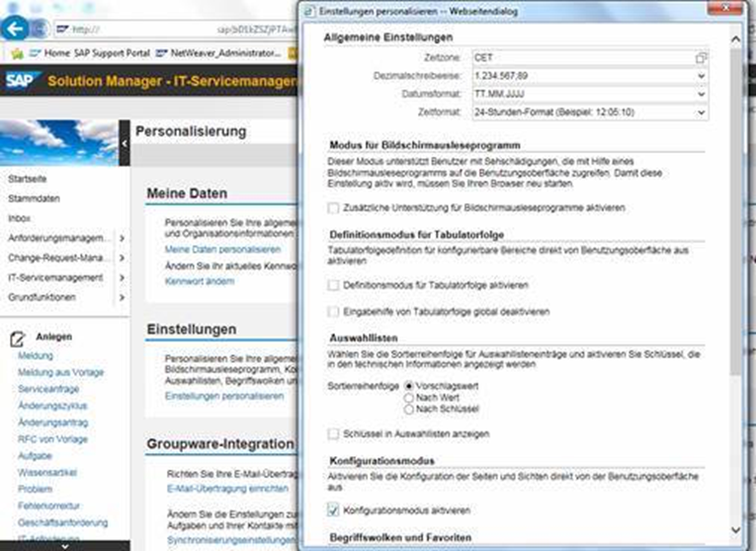The width and height of the screenshot is (756, 551).
Task: Open the Datumsformat dropdown
Action: coord(701,95)
